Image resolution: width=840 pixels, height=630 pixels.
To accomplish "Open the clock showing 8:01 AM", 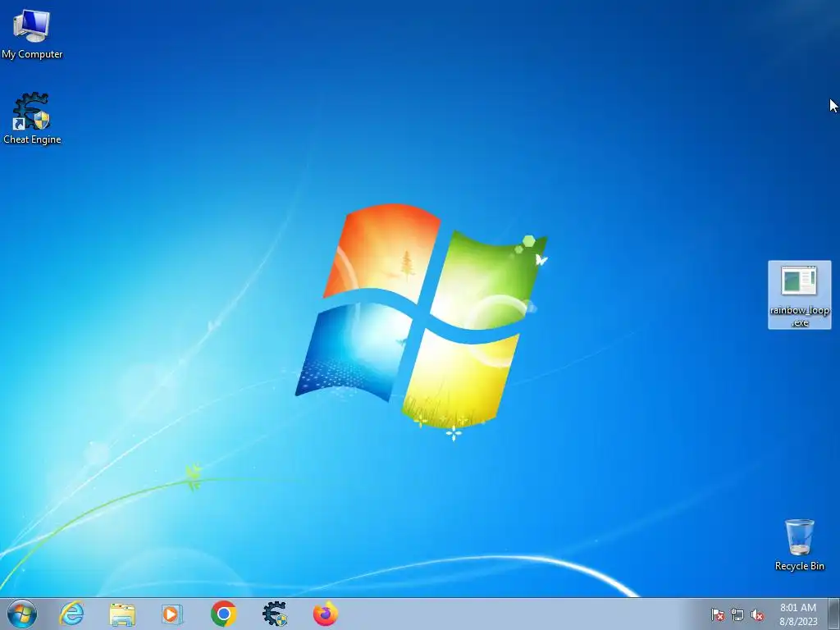I will [x=798, y=614].
